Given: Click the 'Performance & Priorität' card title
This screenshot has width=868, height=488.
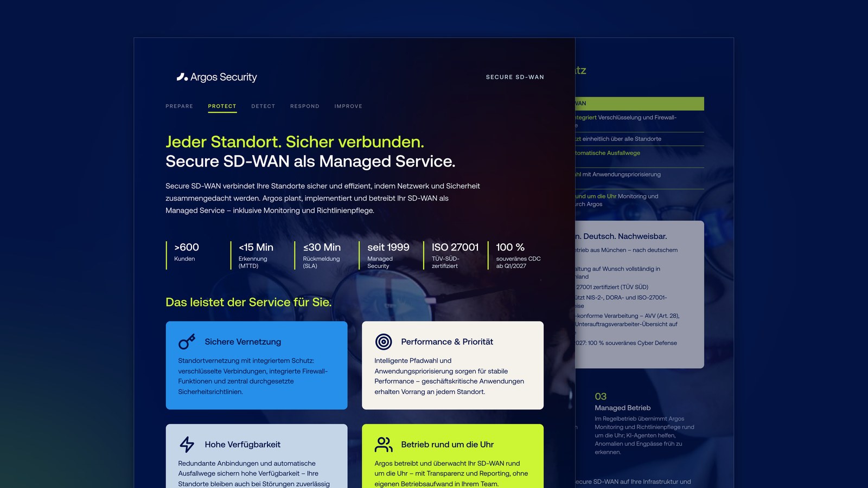Looking at the screenshot, I should pos(447,342).
